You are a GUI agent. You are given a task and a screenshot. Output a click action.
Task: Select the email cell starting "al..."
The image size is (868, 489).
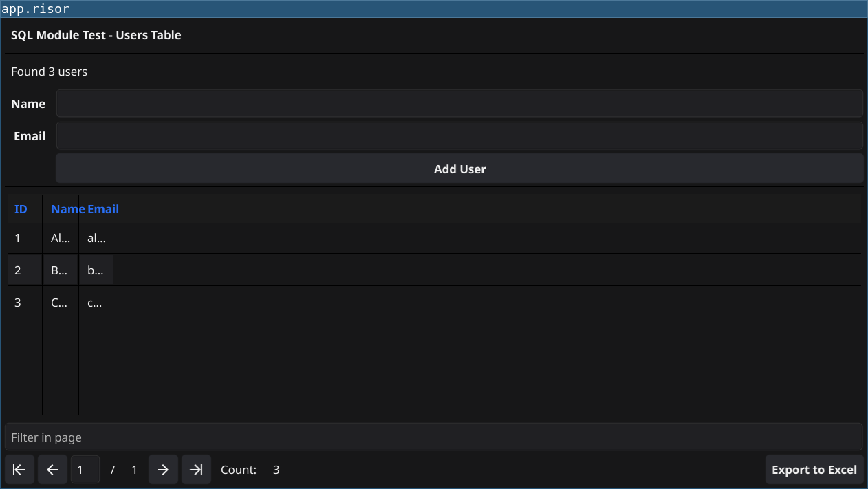(96, 238)
